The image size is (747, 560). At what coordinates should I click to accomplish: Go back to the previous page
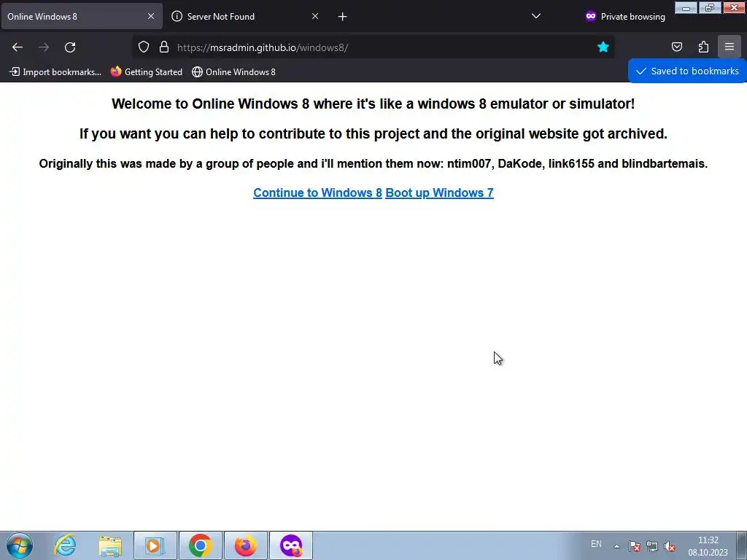[x=18, y=47]
